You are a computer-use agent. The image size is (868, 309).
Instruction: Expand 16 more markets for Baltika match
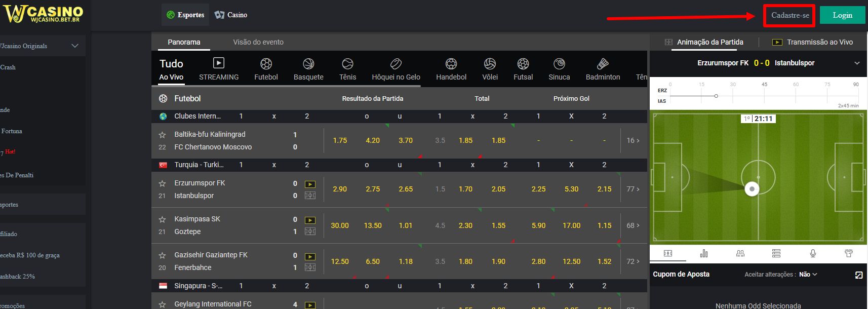(633, 140)
